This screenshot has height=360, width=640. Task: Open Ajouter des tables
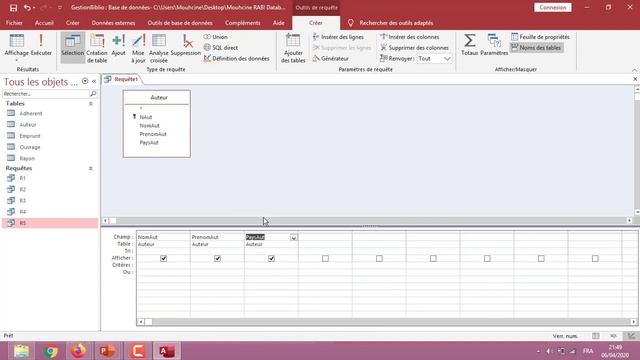[x=293, y=48]
